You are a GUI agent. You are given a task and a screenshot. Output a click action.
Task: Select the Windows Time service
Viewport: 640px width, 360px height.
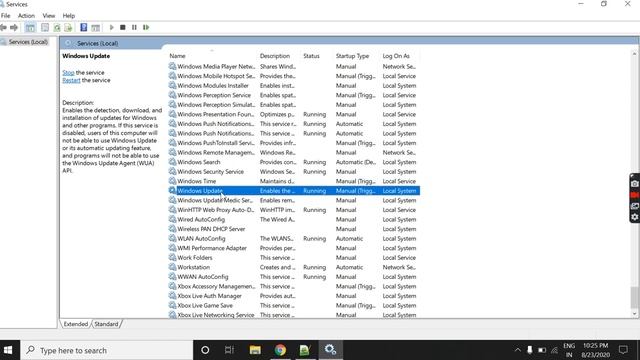coord(294,181)
